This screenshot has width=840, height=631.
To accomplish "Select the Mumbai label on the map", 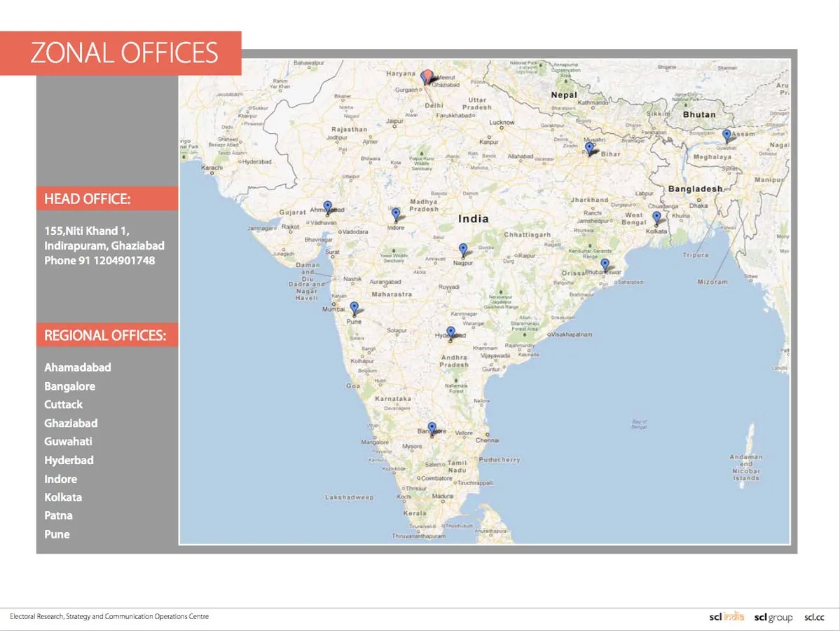I will point(333,309).
